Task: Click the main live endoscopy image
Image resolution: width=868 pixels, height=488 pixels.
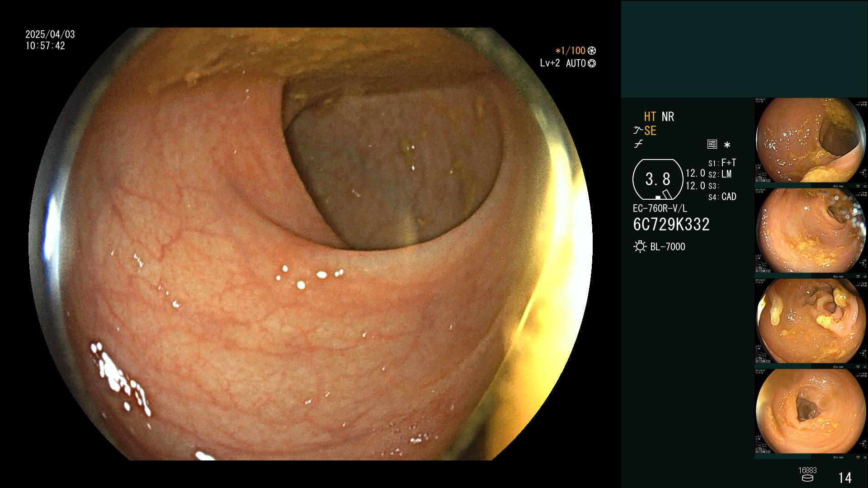Action: click(311, 244)
